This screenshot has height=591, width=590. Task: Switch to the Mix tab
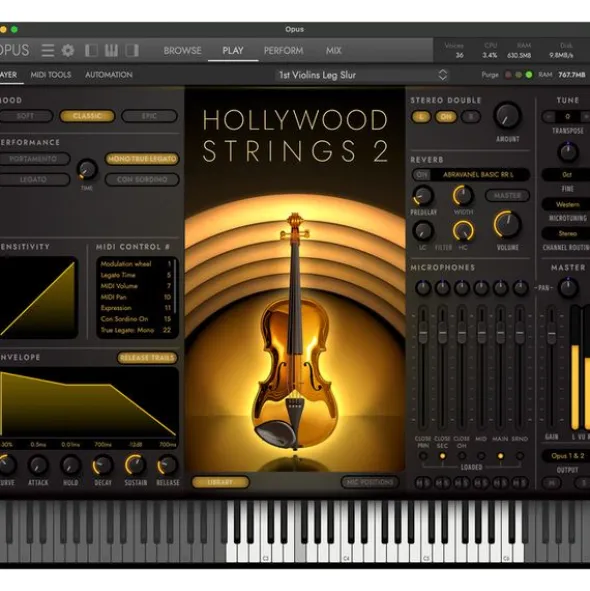point(334,51)
